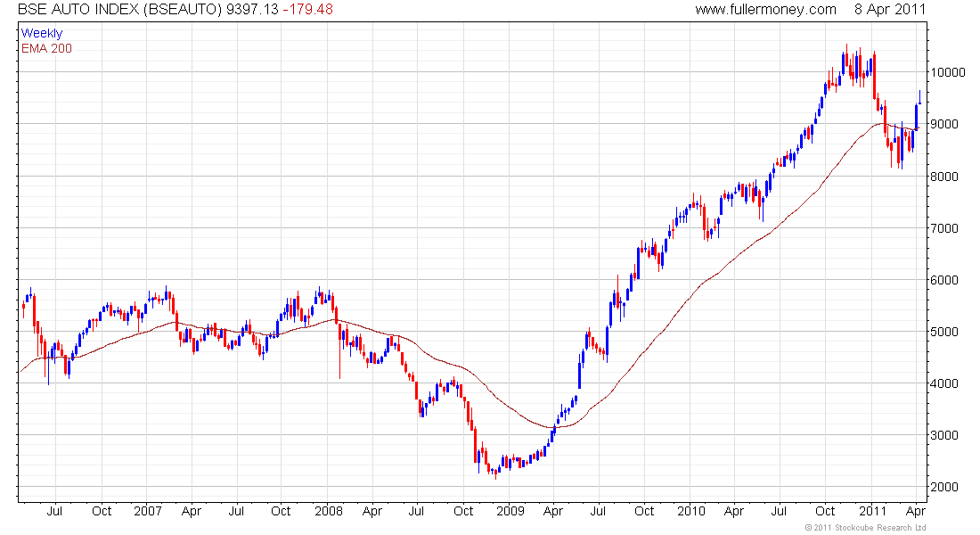Viewport: 980px width, 535px height.
Task: Click the 9000 price axis label
Action: [x=944, y=124]
